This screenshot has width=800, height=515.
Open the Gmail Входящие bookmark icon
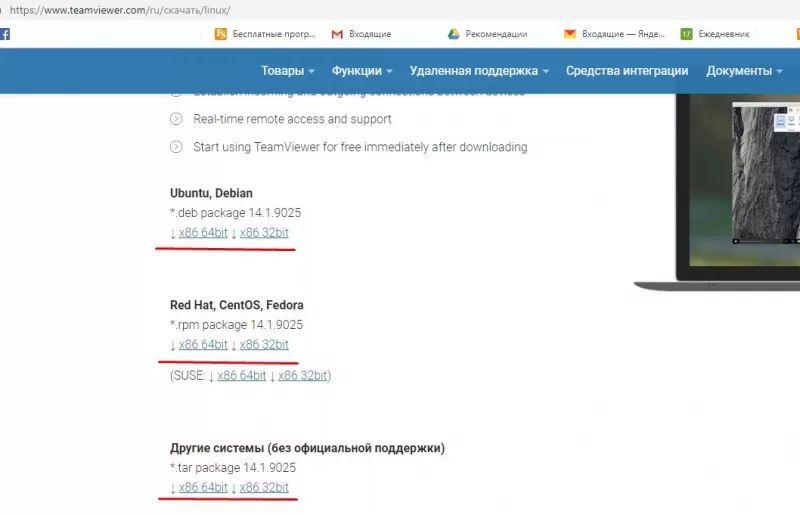coord(337,34)
